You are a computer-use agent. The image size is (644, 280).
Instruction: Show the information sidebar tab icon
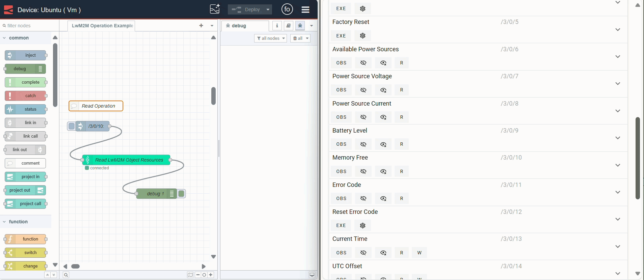pyautogui.click(x=277, y=26)
